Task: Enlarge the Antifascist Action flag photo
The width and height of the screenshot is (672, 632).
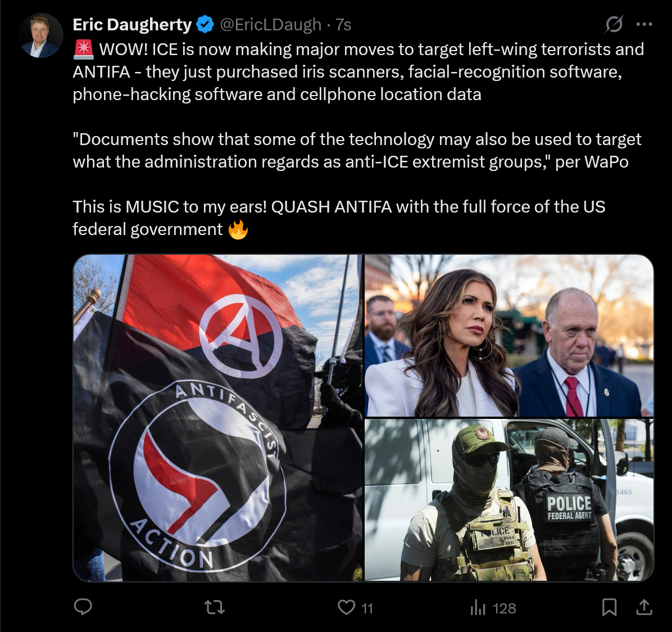Action: pyautogui.click(x=217, y=418)
